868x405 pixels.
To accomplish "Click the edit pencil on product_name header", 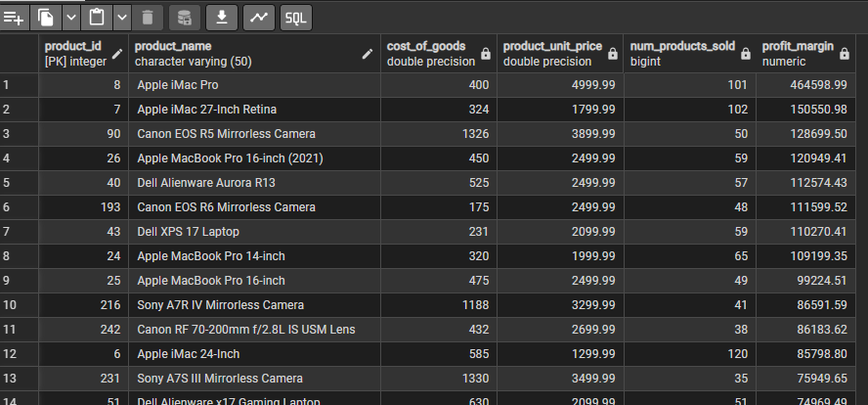I will tap(367, 54).
